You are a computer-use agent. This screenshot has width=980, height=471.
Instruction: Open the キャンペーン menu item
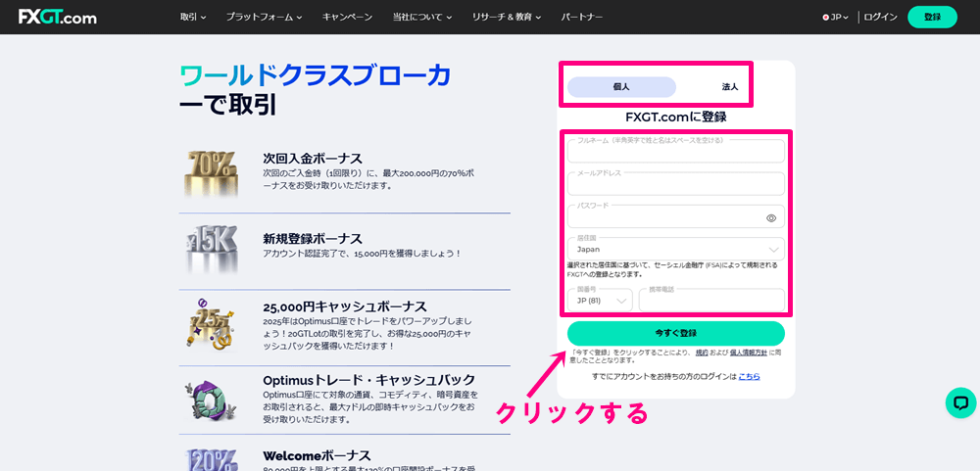click(x=348, y=17)
